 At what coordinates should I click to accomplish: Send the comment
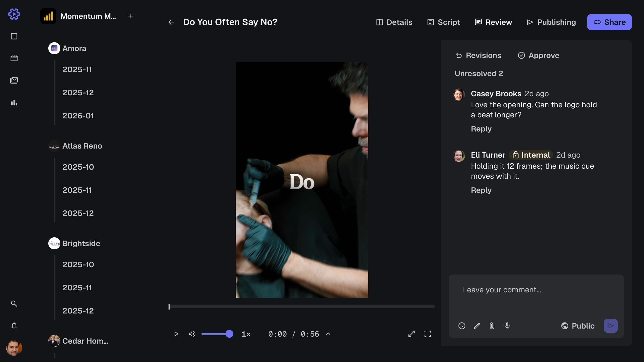(x=611, y=326)
